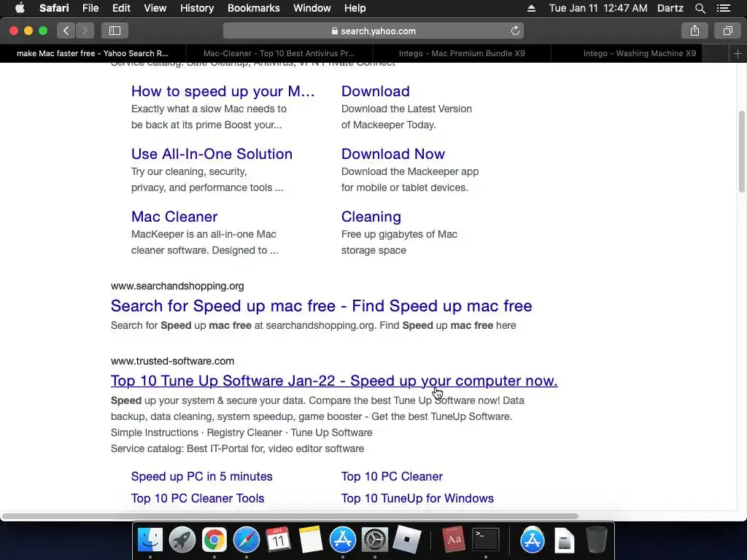This screenshot has width=747, height=560.
Task: Click the Dartz user name in menu bar
Action: pos(670,8)
